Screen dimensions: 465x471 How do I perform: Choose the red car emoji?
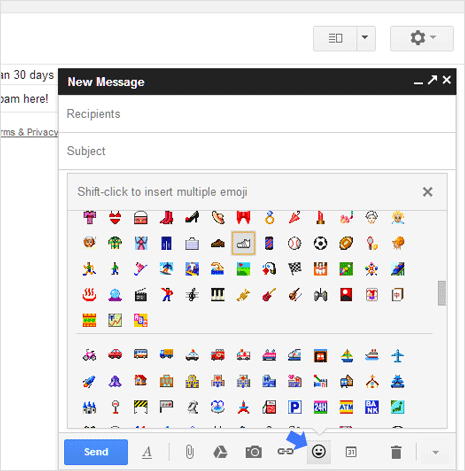pyautogui.click(x=115, y=354)
